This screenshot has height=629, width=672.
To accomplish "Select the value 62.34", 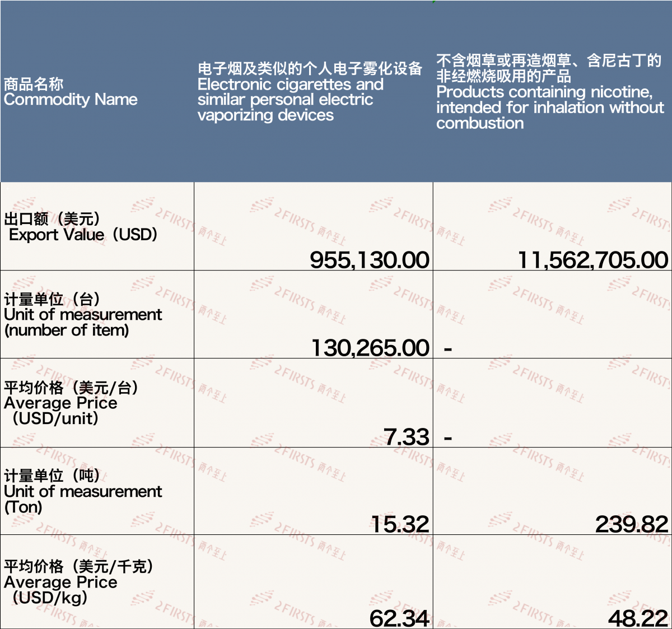I will pos(399,618).
